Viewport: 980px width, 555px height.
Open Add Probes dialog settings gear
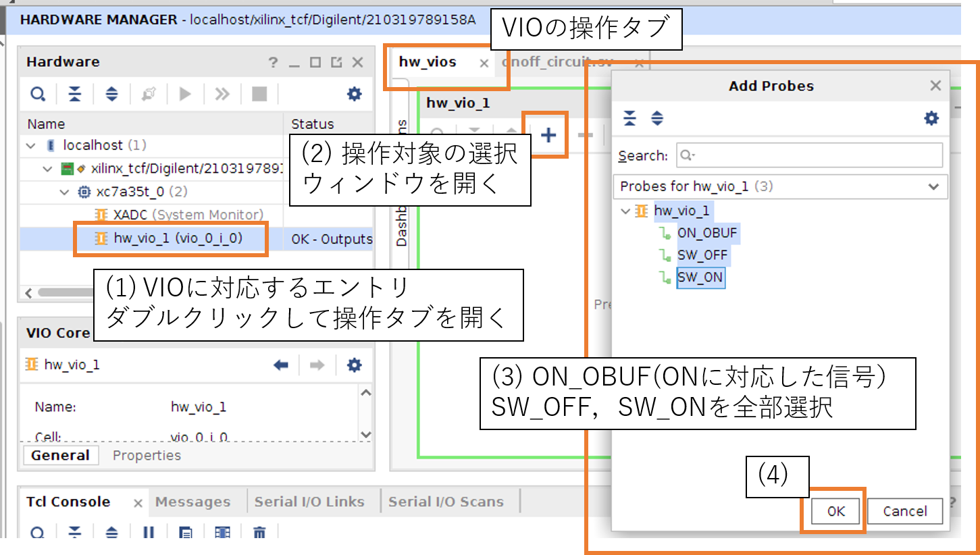coord(931,119)
